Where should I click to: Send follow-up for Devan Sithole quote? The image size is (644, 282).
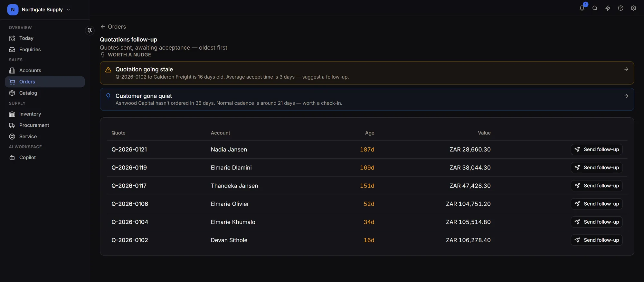(597, 240)
